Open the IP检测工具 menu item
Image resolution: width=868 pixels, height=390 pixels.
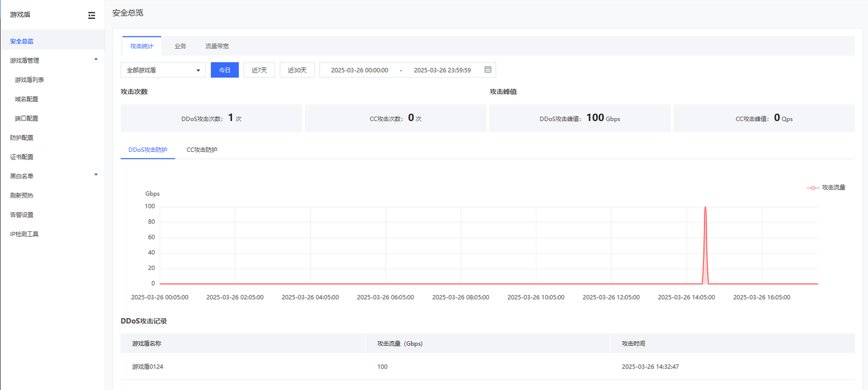tap(24, 234)
